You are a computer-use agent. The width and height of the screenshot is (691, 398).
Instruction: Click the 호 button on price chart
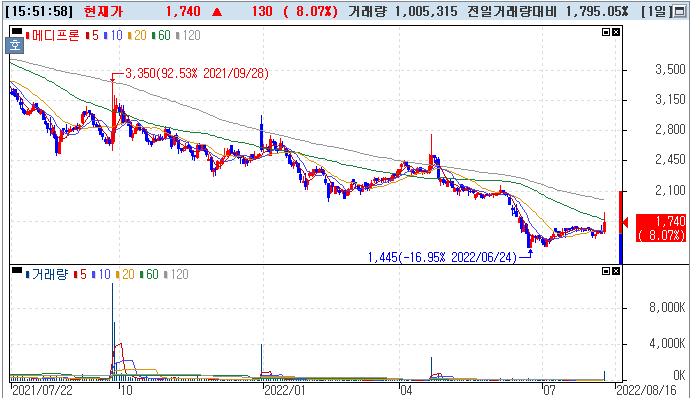14,45
